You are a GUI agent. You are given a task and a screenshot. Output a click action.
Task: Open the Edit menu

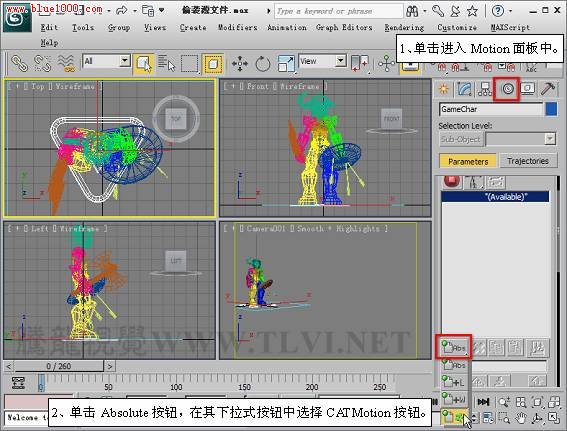(x=49, y=27)
